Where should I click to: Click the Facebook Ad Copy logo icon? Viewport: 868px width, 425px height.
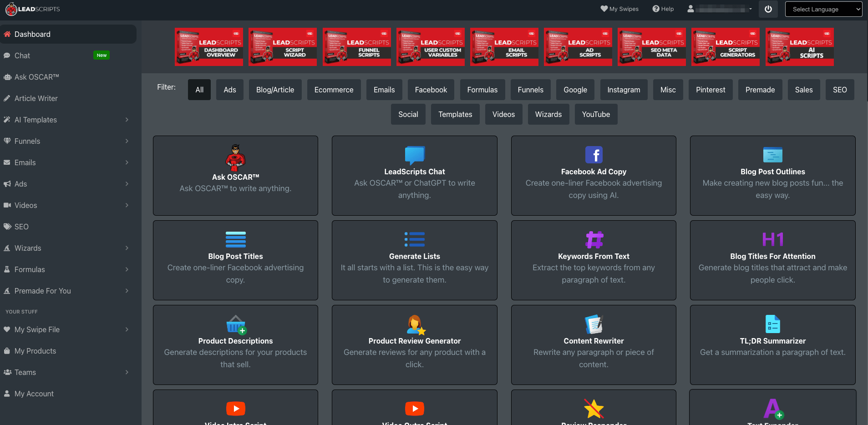[x=594, y=155]
